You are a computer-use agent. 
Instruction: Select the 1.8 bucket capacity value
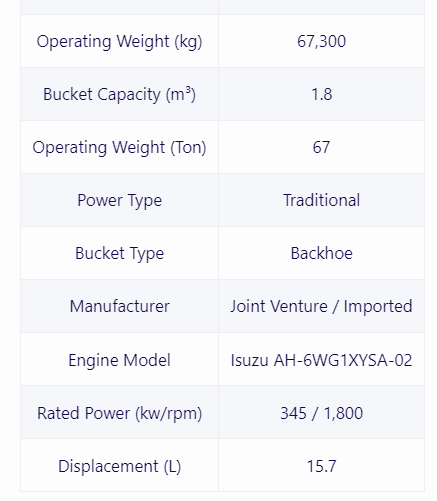point(321,94)
